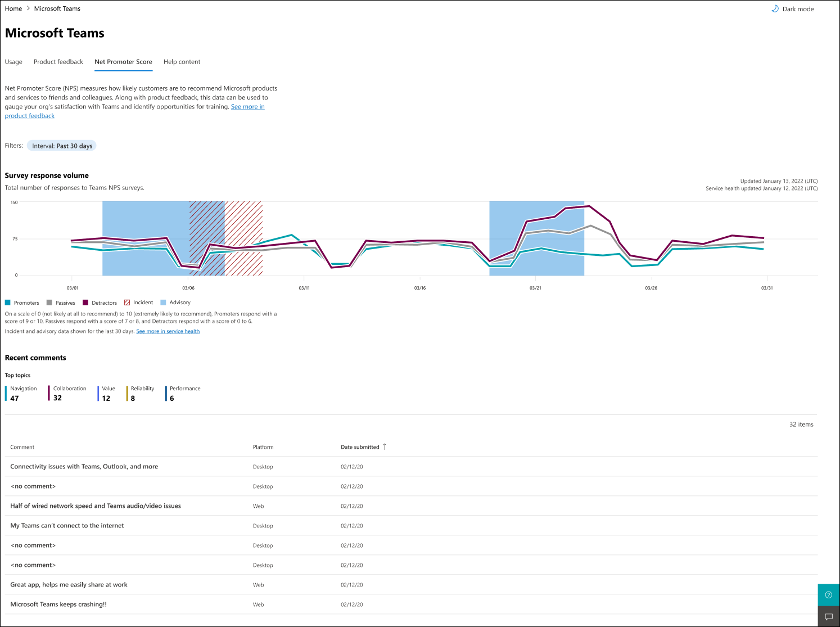Go to Home breadcrumb
Screen dimensions: 840x627
coord(13,8)
